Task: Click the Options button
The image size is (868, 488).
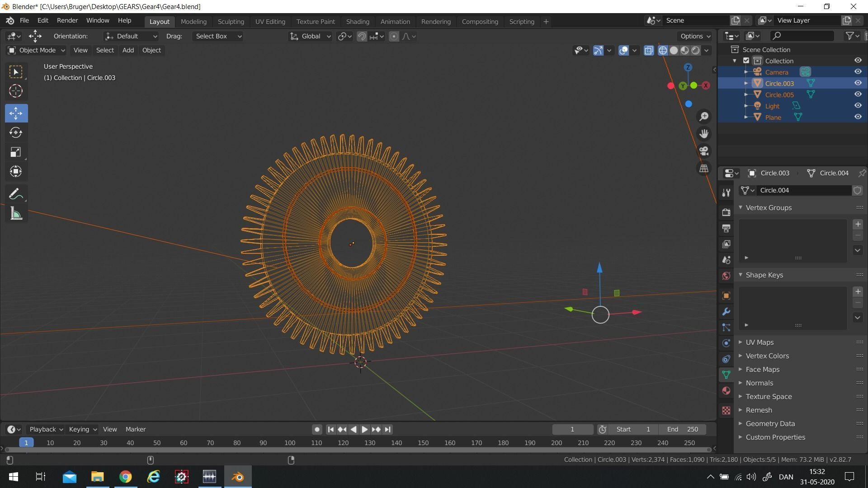Action: point(695,36)
